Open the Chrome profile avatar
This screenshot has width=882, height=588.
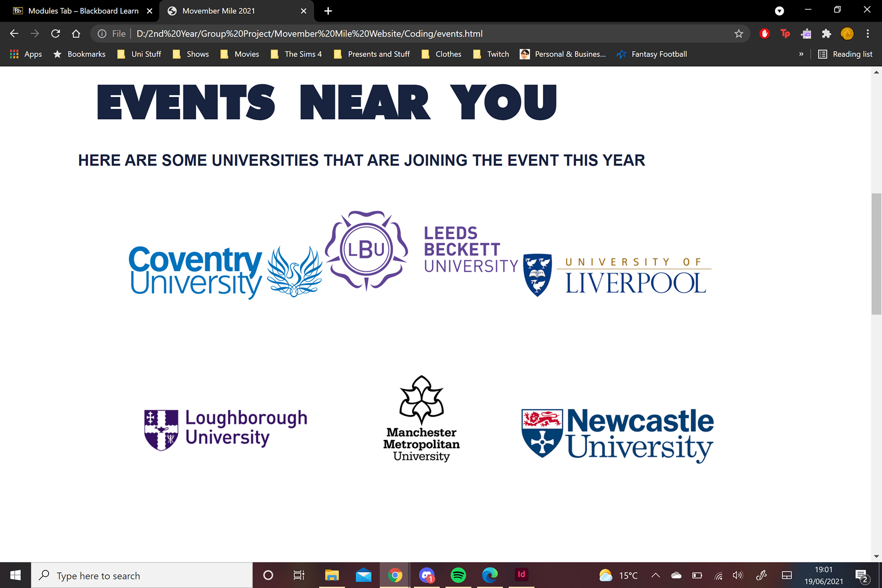[x=847, y=34]
